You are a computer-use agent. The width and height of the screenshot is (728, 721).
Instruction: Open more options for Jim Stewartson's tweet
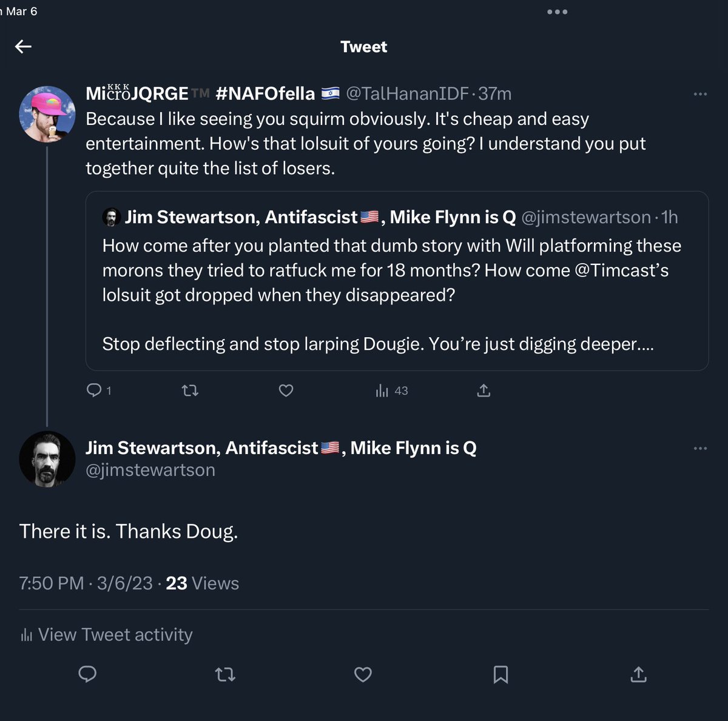(x=700, y=448)
